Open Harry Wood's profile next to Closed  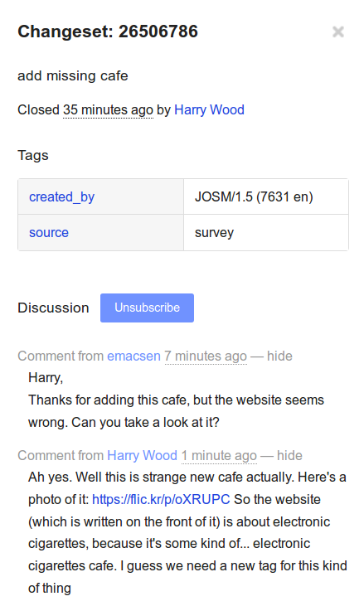[209, 109]
